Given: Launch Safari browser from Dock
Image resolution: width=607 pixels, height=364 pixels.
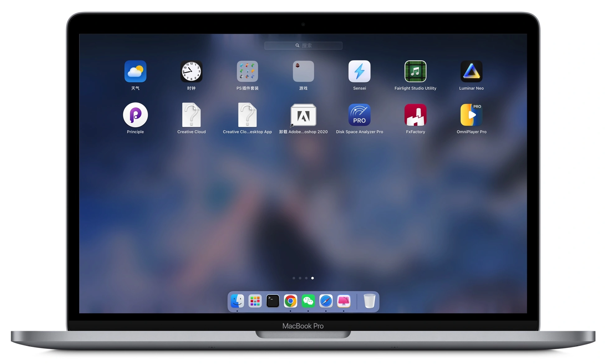Looking at the screenshot, I should 326,301.
